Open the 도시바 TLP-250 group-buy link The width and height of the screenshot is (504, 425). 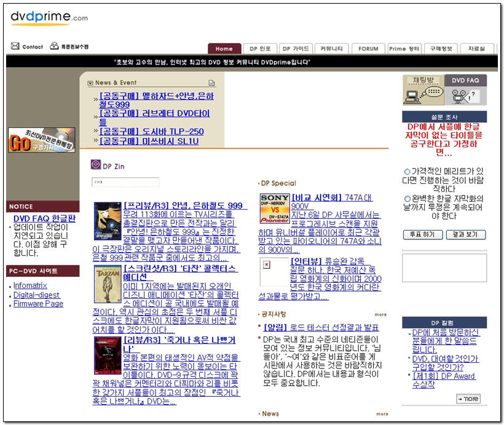pos(151,131)
